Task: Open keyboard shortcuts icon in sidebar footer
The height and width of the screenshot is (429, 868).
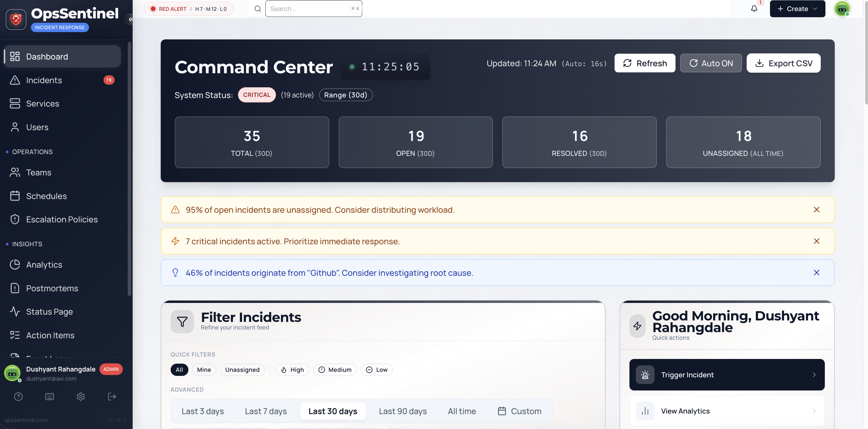Action: (50, 397)
